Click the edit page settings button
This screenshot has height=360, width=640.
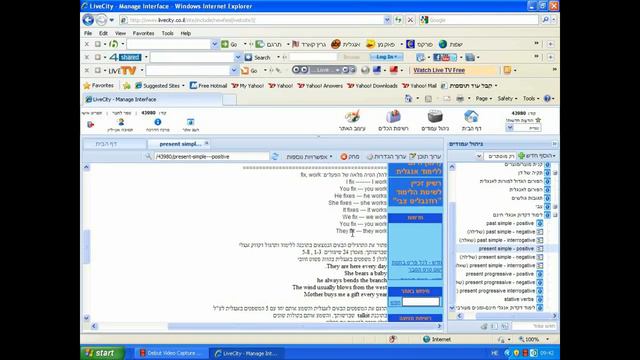click(386, 156)
